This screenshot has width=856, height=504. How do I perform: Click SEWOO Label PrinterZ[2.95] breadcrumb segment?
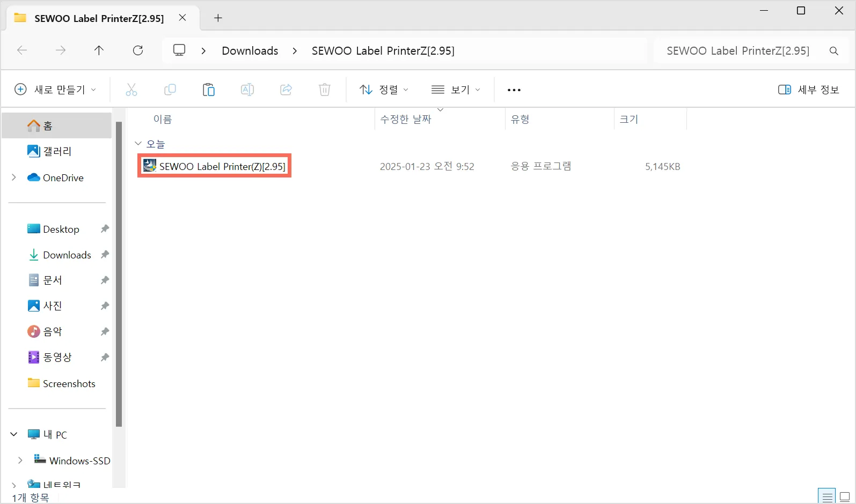(x=383, y=51)
